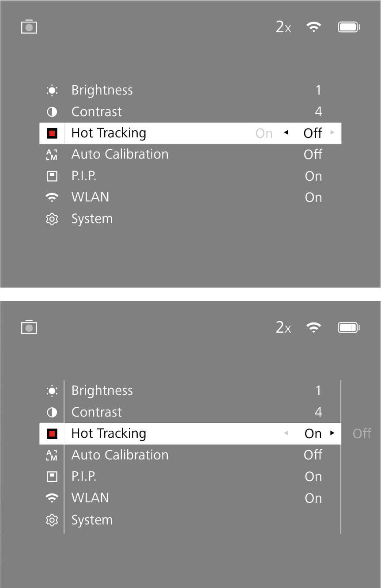Click the black right arrow beside Hot Tracking 'On' in the lower screen
Image resolution: width=381 pixels, height=588 pixels.
[x=332, y=433]
